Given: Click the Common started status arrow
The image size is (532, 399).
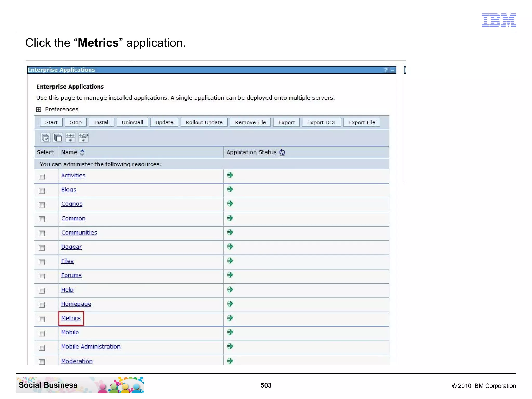Looking at the screenshot, I should [x=230, y=218].
